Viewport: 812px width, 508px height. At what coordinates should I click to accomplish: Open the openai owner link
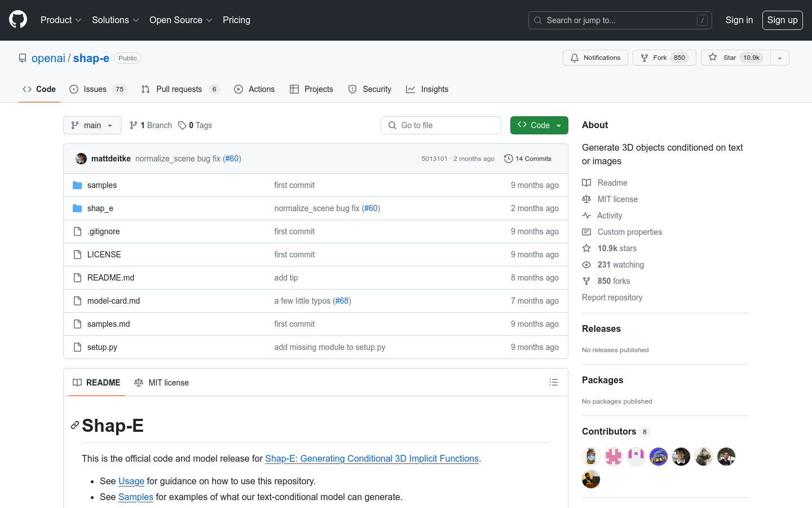pos(48,58)
